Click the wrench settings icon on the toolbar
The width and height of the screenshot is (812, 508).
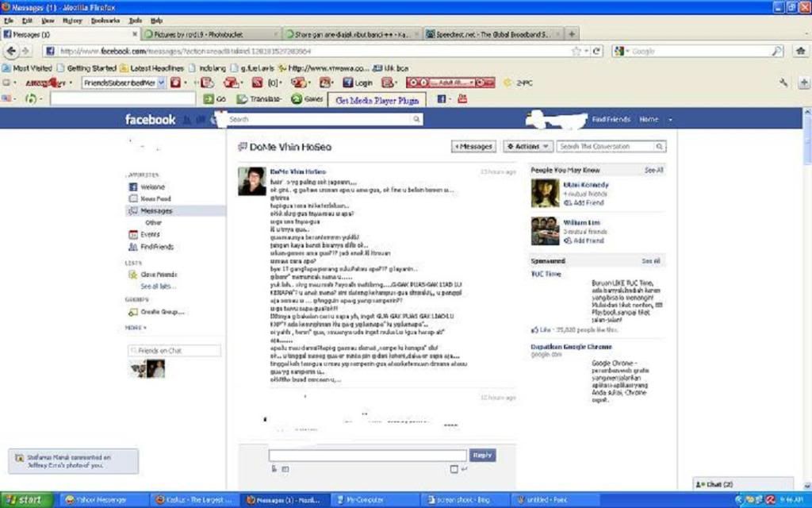coord(783,83)
